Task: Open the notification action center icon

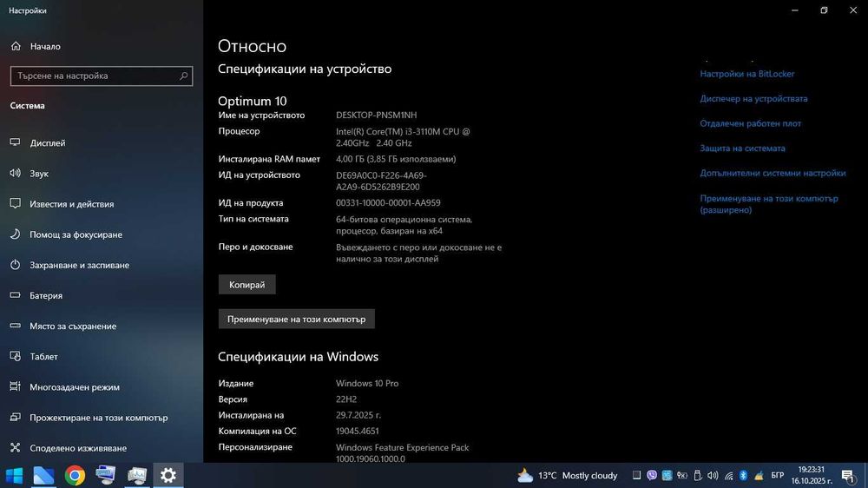Action: [x=848, y=475]
